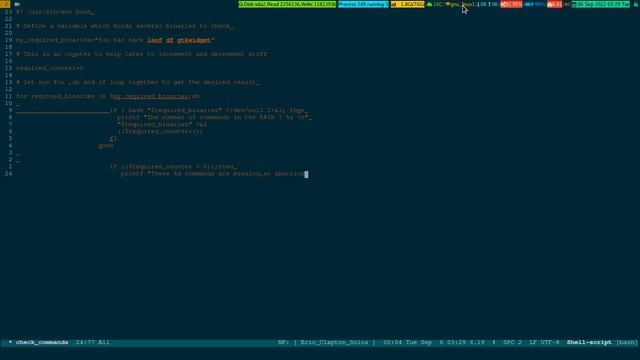Click the green date and time clock
The height and width of the screenshot is (360, 640).
coord(600,4)
